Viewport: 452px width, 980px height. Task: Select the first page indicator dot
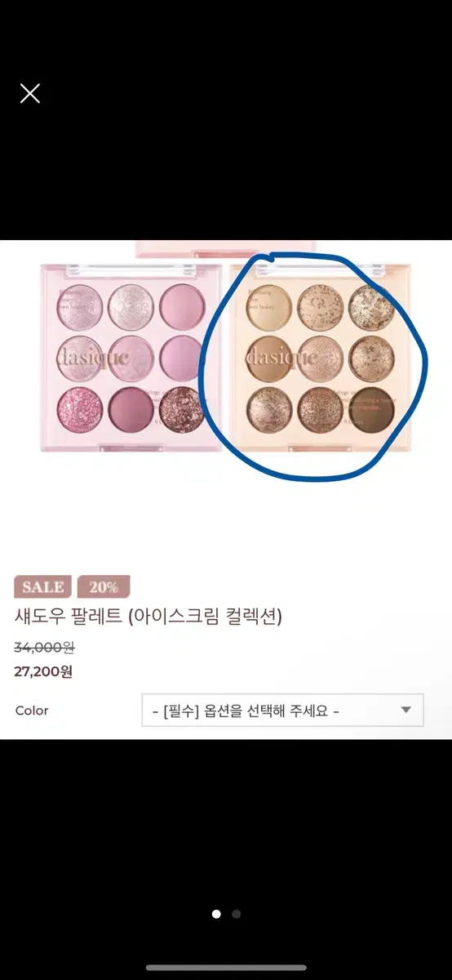216,914
